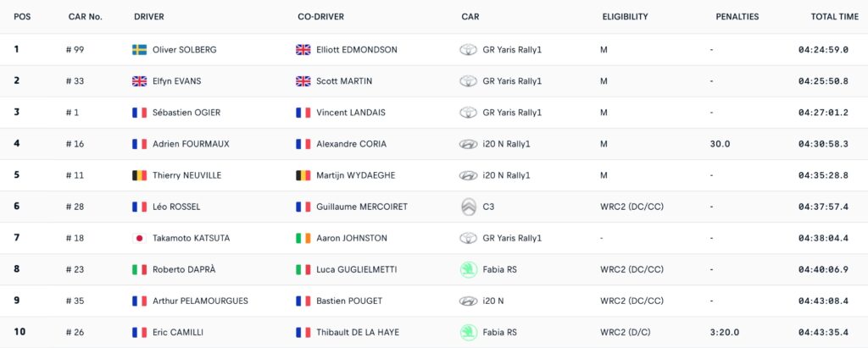
Task: Click the Hyundai logo in Adrien Fourmaux's row
Action: [468, 144]
